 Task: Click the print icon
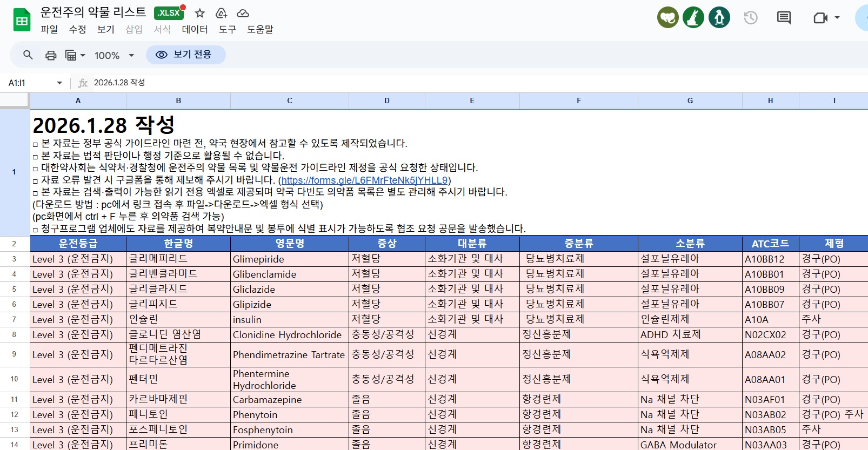coord(51,55)
